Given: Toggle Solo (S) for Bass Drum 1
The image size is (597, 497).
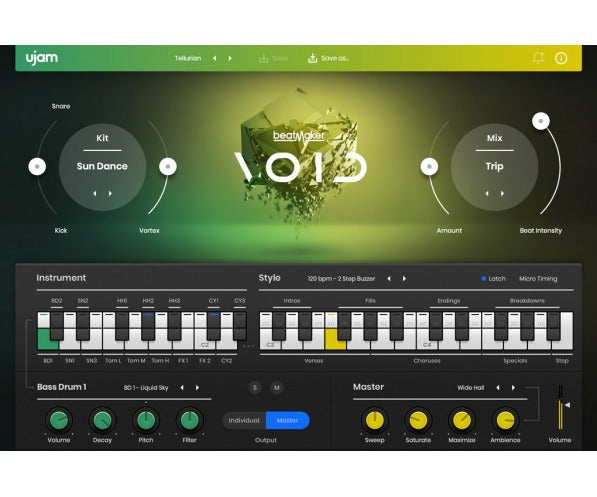Looking at the screenshot, I should click(255, 388).
